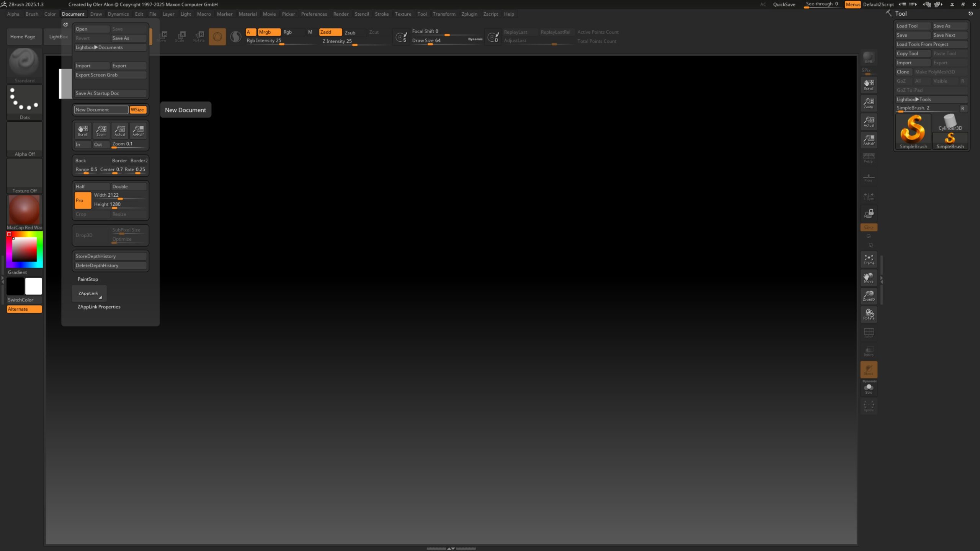Click the Solo icon on right shelf
980x551 pixels.
869,389
